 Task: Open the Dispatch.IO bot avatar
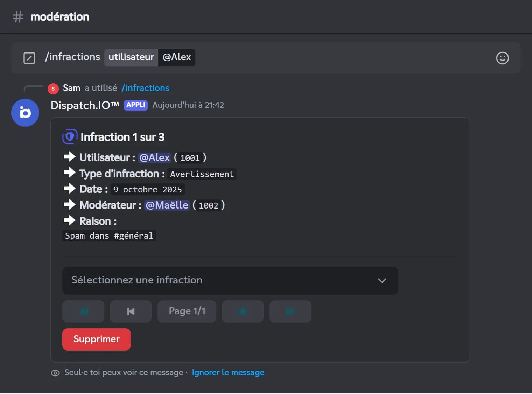pos(25,113)
